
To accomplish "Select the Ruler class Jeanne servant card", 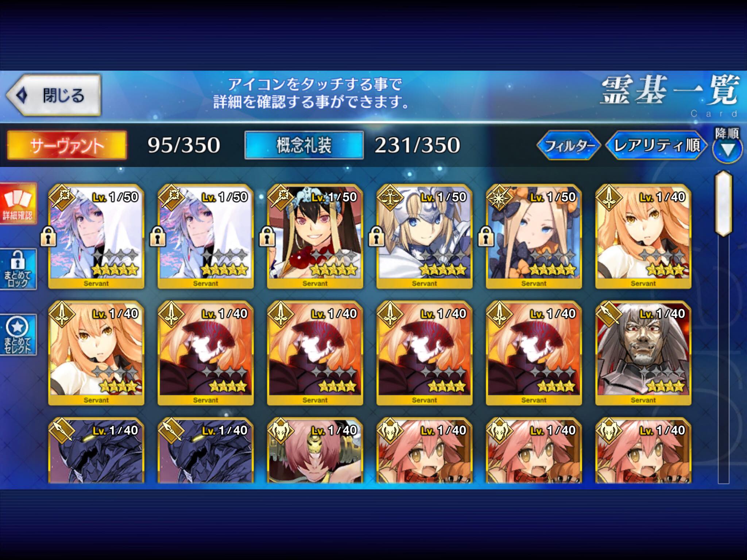I will click(424, 237).
